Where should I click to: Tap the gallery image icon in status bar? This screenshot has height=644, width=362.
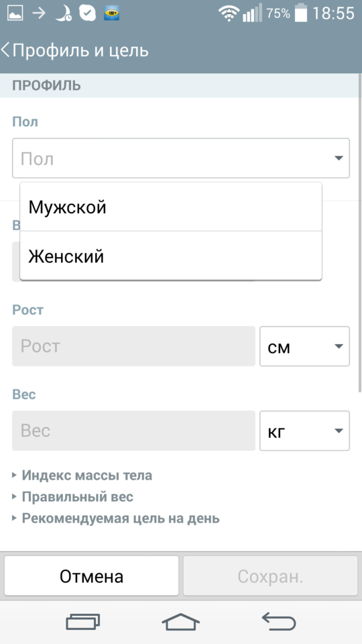click(15, 13)
